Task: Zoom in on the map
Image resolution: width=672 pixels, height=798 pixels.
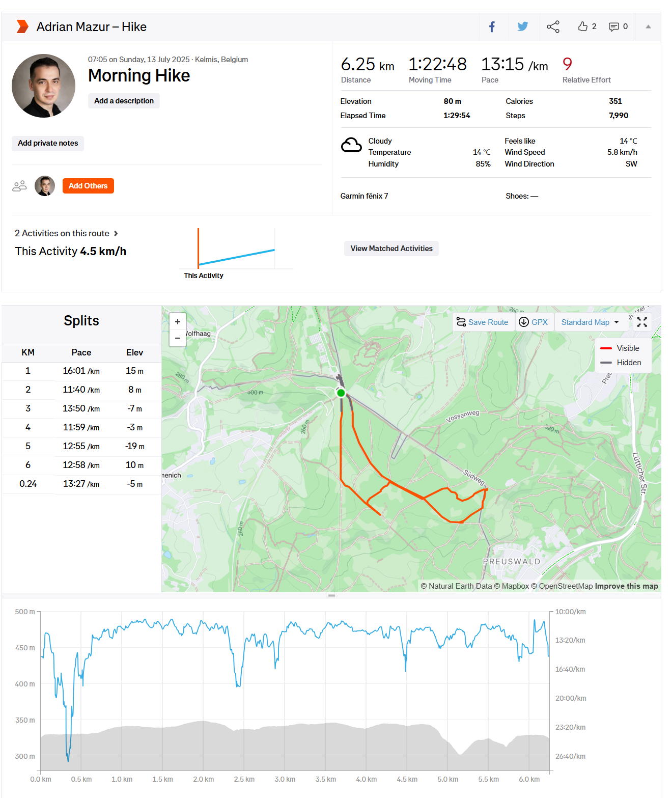Action: point(178,321)
